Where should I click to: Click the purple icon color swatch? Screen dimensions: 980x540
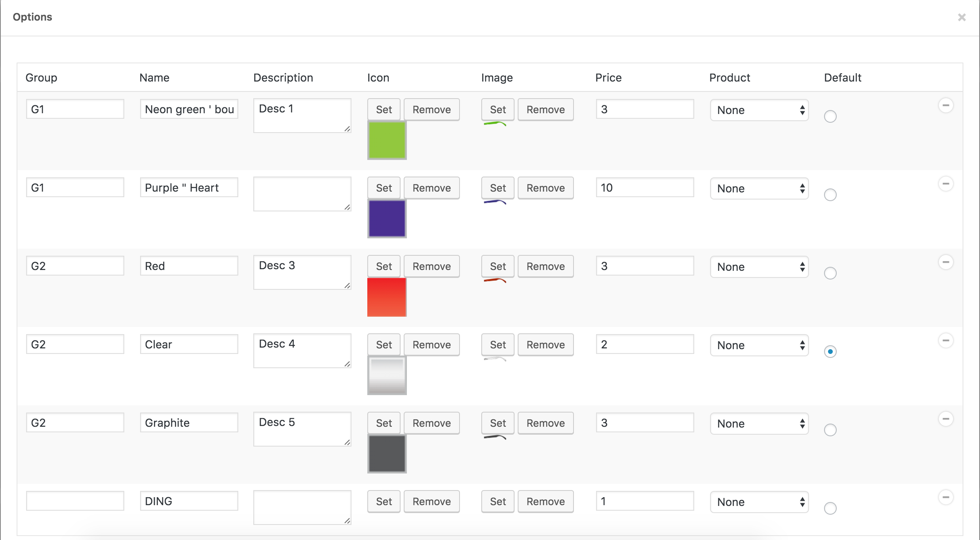coord(387,219)
